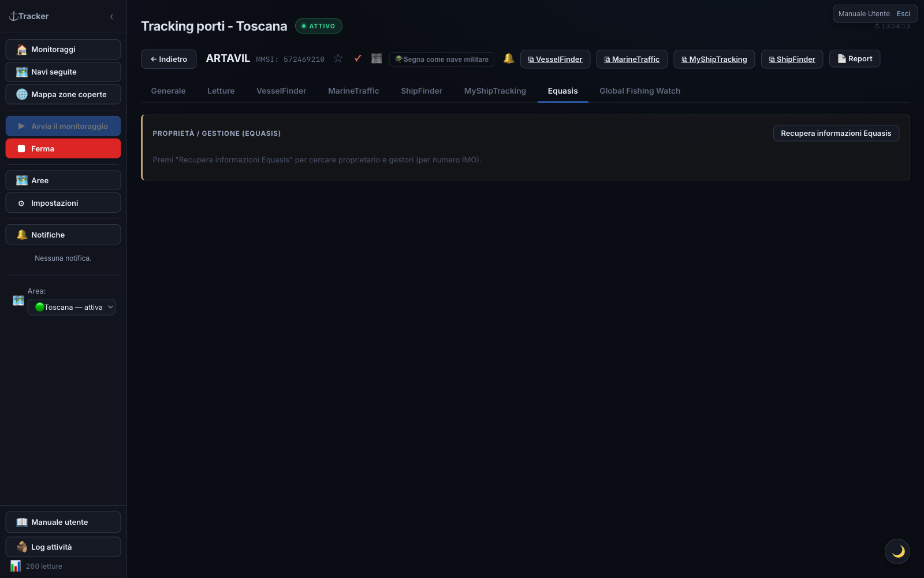Switch to the MarineTraffic tab
Screen dimensions: 924x578
coord(353,91)
